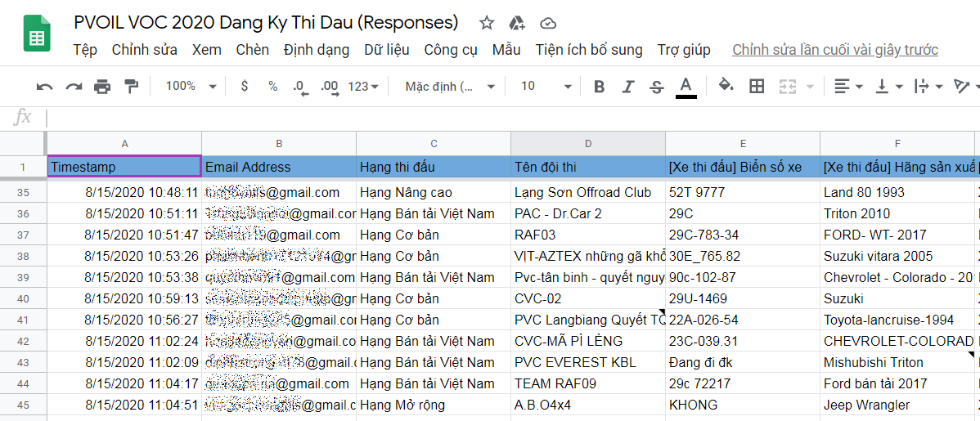Select the cell Hạng Mở rộng
The height and width of the screenshot is (421, 980).
[434, 405]
